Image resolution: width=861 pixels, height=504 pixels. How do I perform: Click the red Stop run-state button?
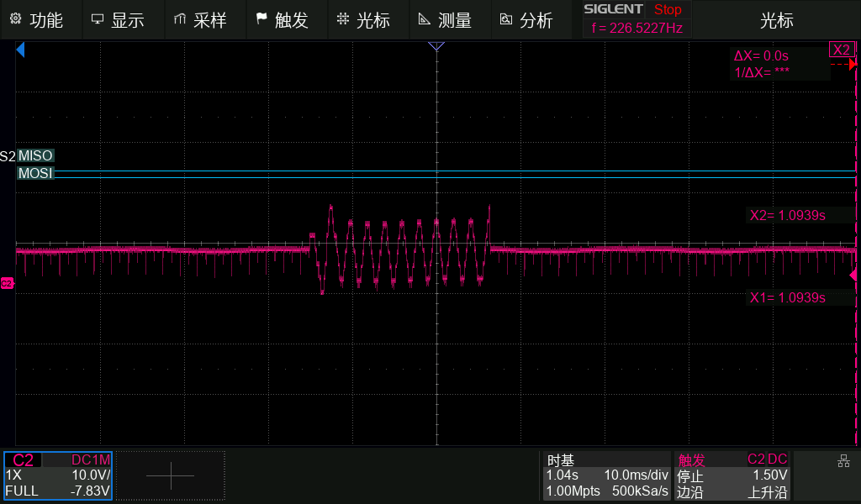pos(668,10)
